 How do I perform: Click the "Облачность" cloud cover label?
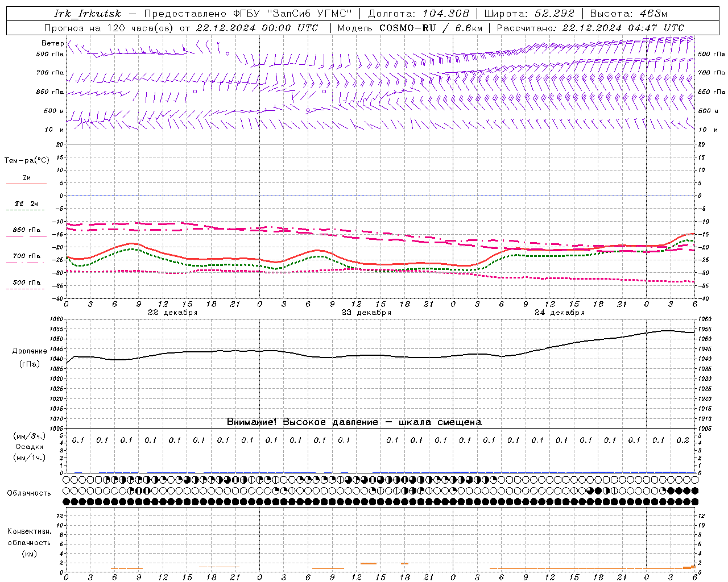[29, 493]
